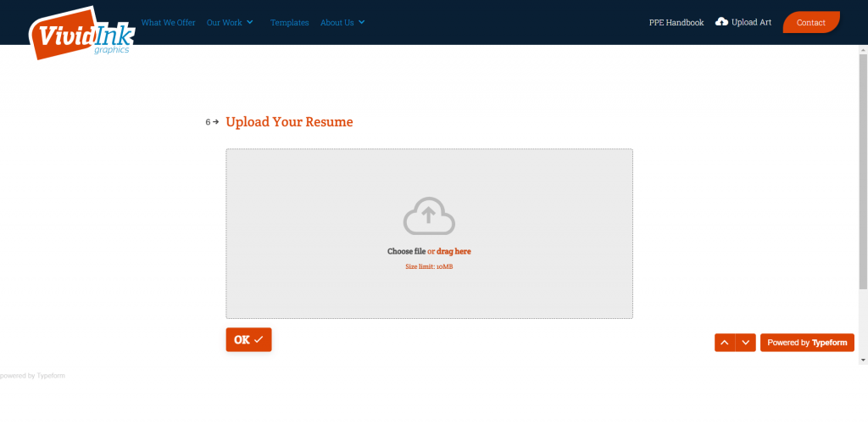Select the Our Work menu label
Image resolution: width=868 pixels, height=425 pixels.
pyautogui.click(x=224, y=23)
